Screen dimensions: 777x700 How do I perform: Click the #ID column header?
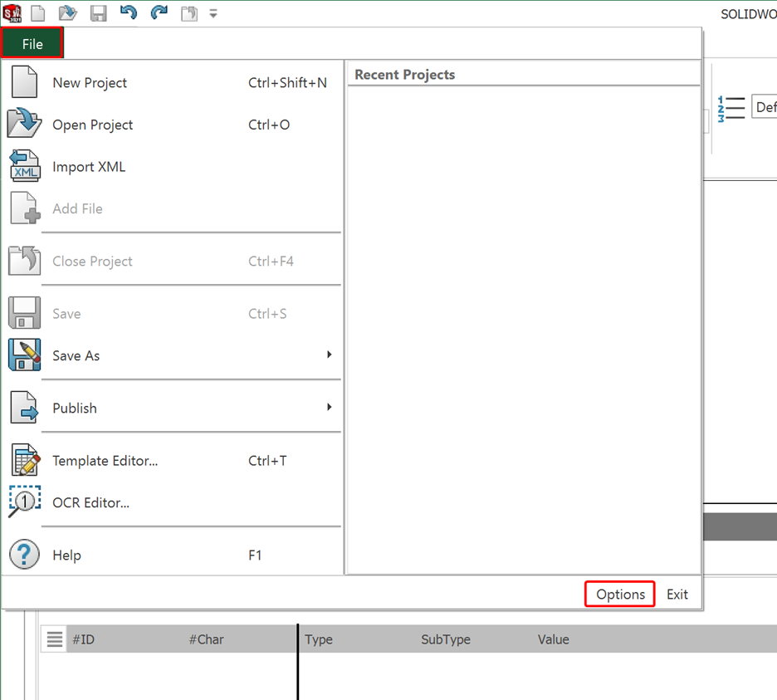click(83, 639)
